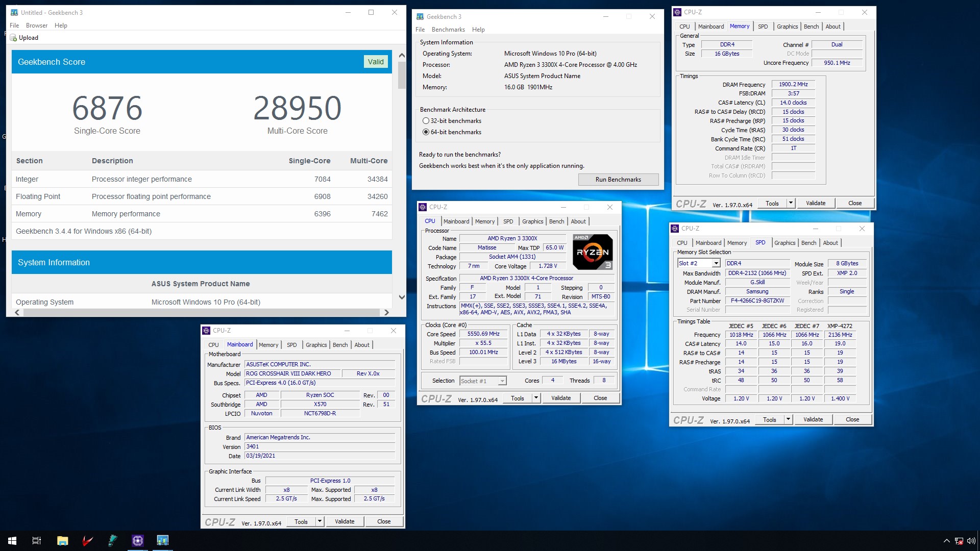This screenshot has width=980, height=551.
Task: Expand Tools dropdown arrow in CPU-Z CPU window
Action: (x=536, y=398)
